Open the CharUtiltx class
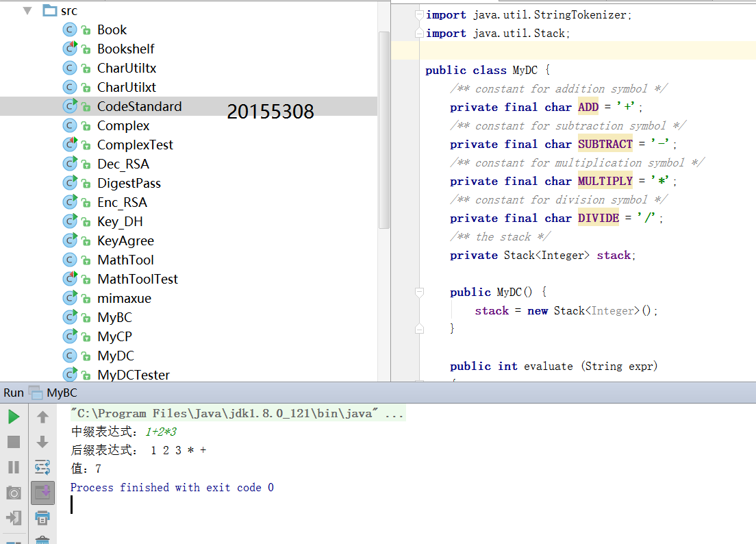The height and width of the screenshot is (544, 756). point(127,69)
